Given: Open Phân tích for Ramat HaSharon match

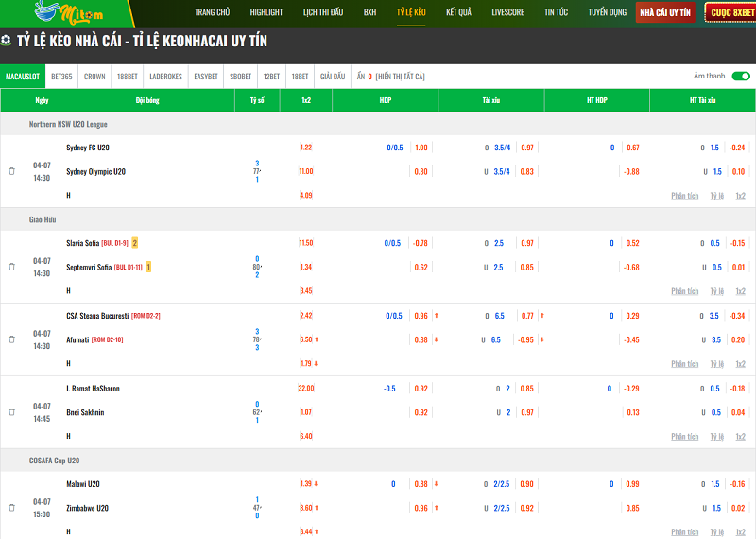Looking at the screenshot, I should tap(684, 436).
